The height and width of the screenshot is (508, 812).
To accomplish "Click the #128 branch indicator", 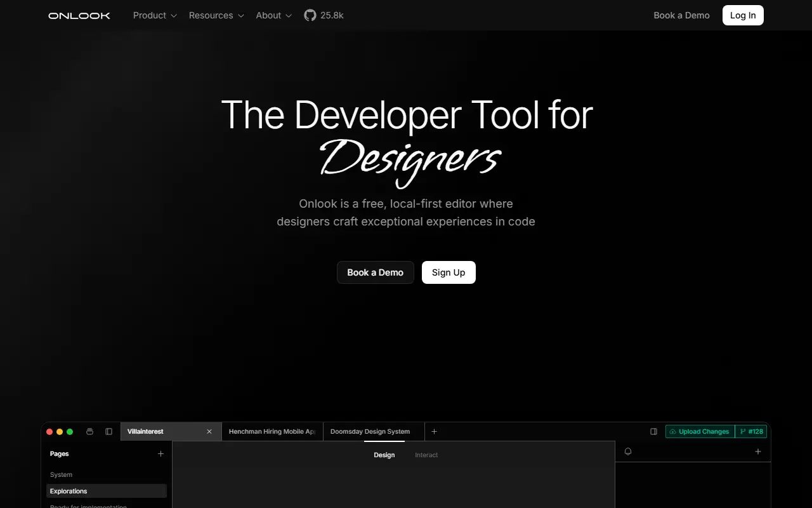I will click(751, 432).
